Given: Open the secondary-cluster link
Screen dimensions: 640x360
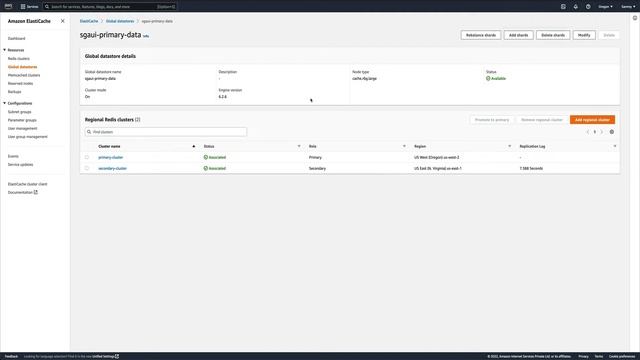Looking at the screenshot, I should tap(113, 168).
